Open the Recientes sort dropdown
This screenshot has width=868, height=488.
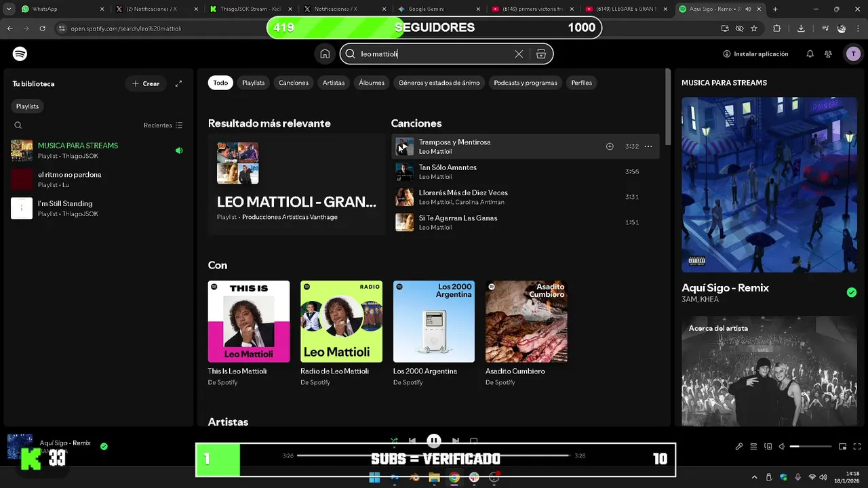[x=163, y=125]
